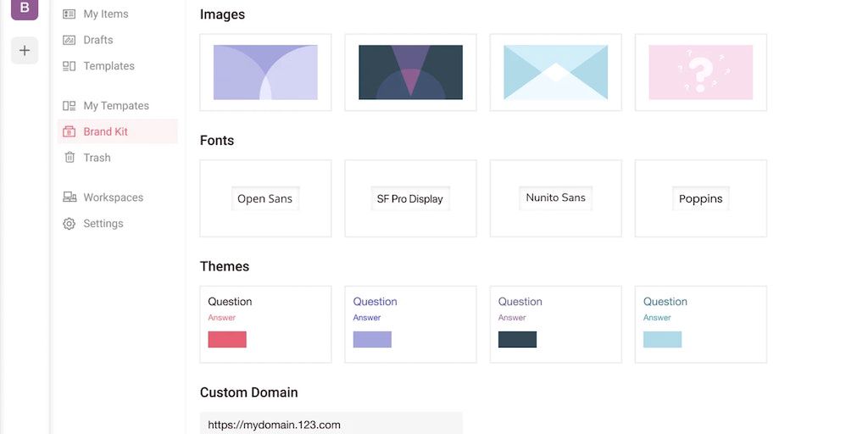Click the My Items list icon
Viewport: 868px width, 434px height.
point(69,14)
